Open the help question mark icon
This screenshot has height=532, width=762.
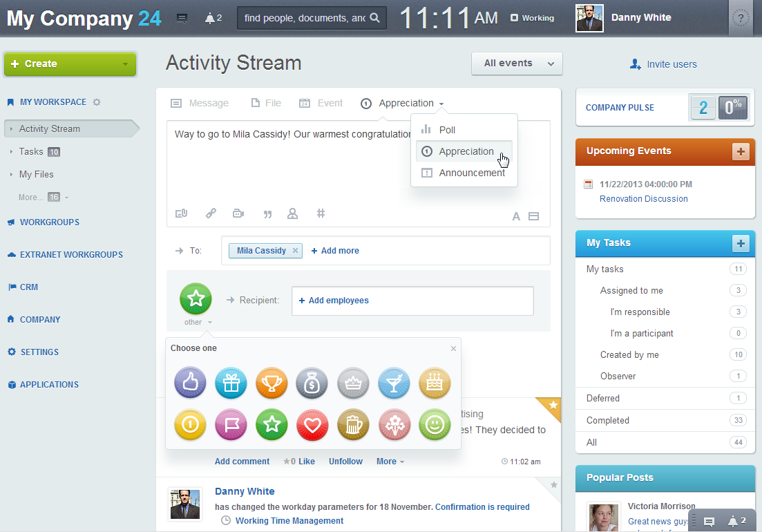(741, 18)
